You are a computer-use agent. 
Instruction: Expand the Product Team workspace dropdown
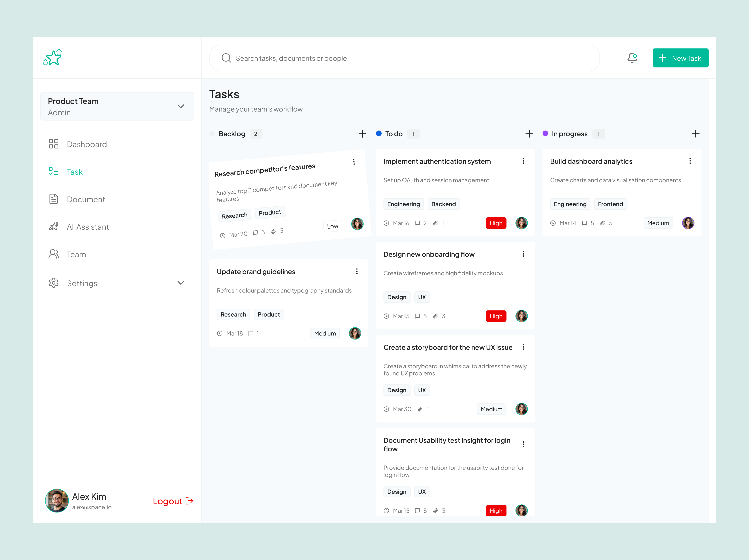(x=181, y=106)
